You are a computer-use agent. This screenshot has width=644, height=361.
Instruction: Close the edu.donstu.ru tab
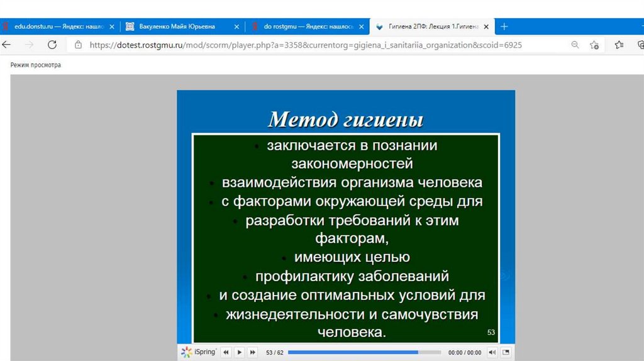tap(112, 26)
